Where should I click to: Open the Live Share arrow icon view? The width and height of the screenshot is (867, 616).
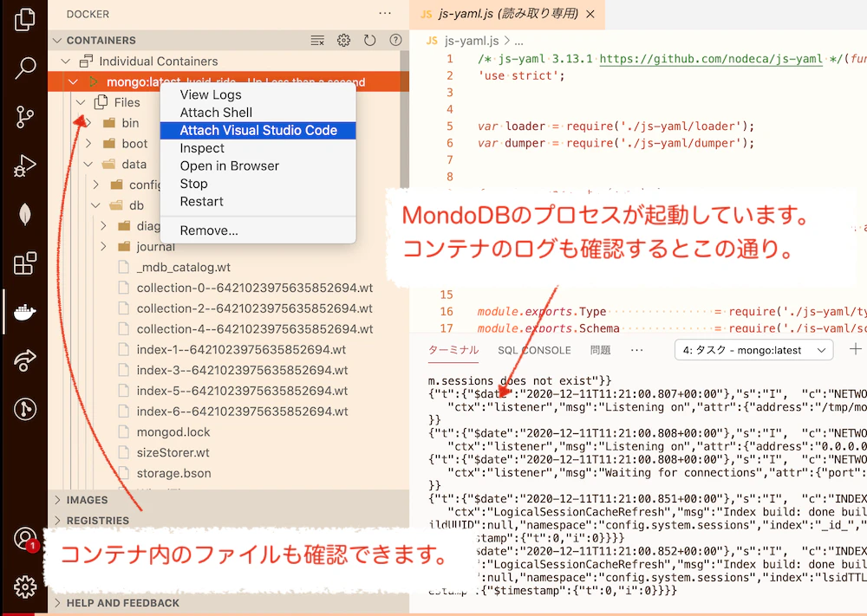(x=25, y=360)
